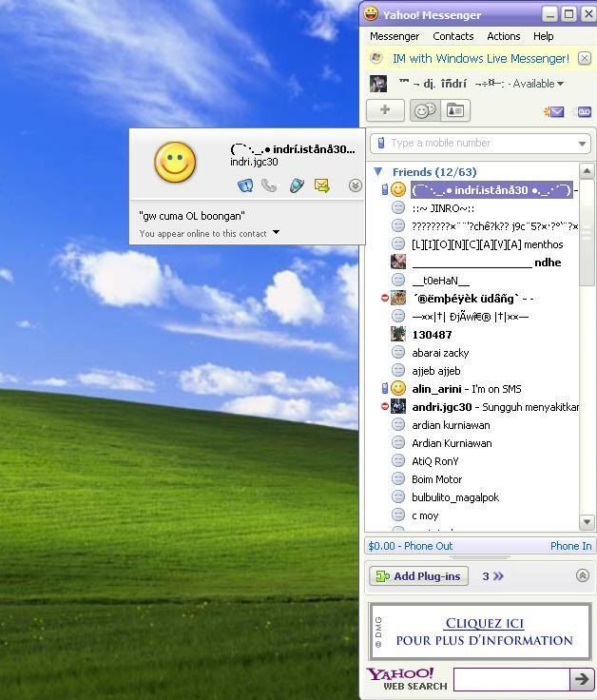Dismiss the Windows Live Messenger banner
The height and width of the screenshot is (700, 597).
[584, 58]
